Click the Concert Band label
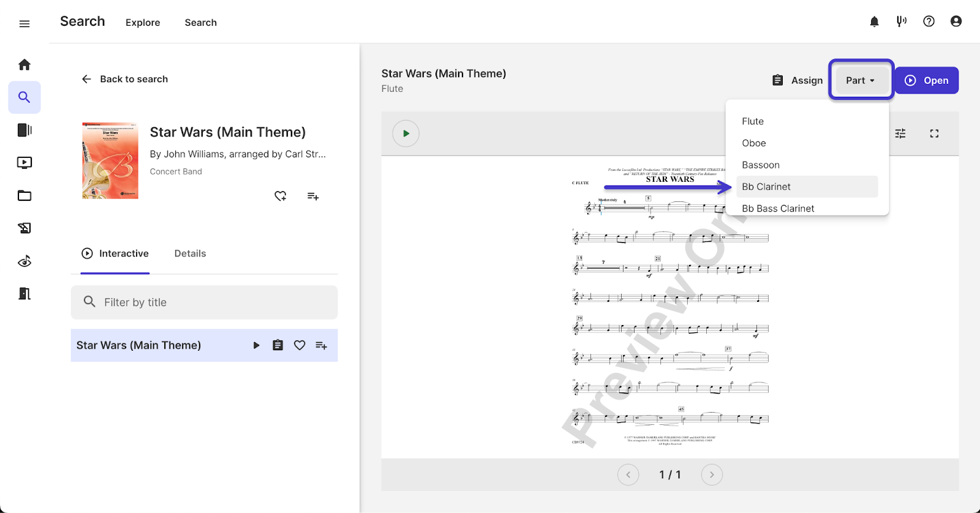The width and height of the screenshot is (980, 513). click(176, 171)
